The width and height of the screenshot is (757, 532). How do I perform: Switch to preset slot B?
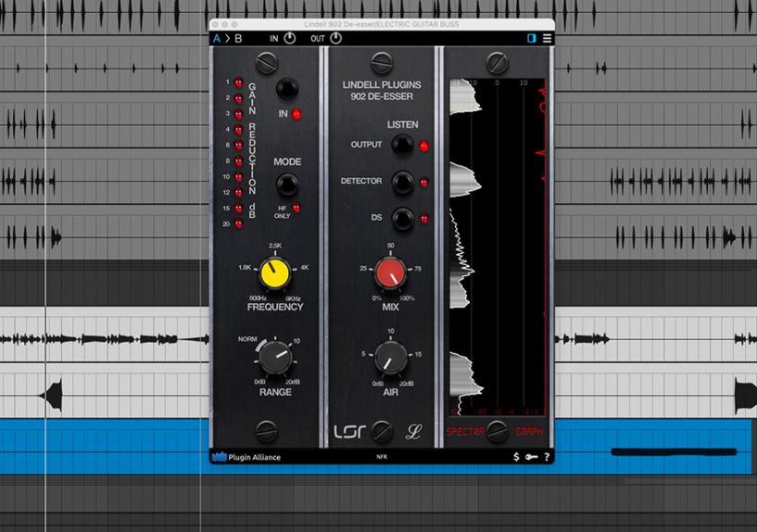[238, 39]
